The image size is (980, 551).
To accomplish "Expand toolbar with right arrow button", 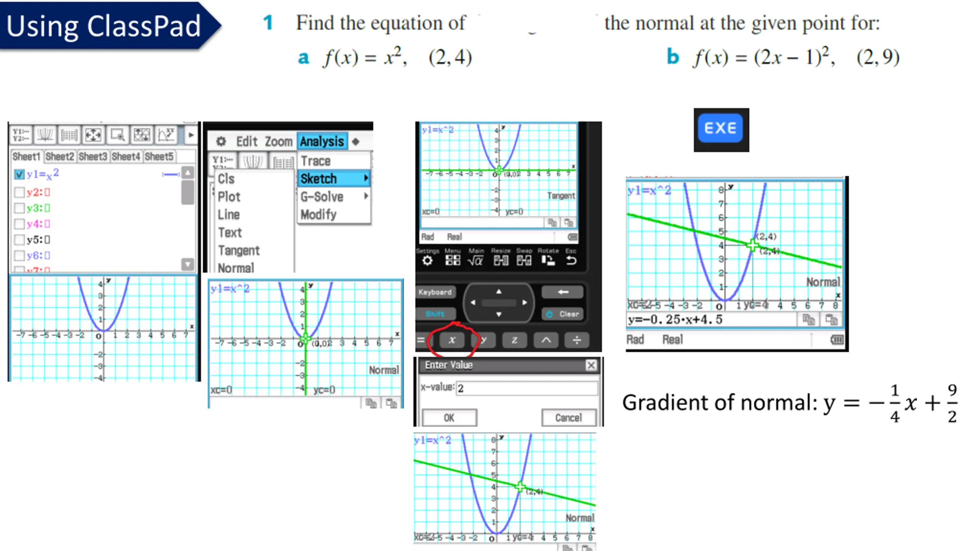I will (191, 135).
